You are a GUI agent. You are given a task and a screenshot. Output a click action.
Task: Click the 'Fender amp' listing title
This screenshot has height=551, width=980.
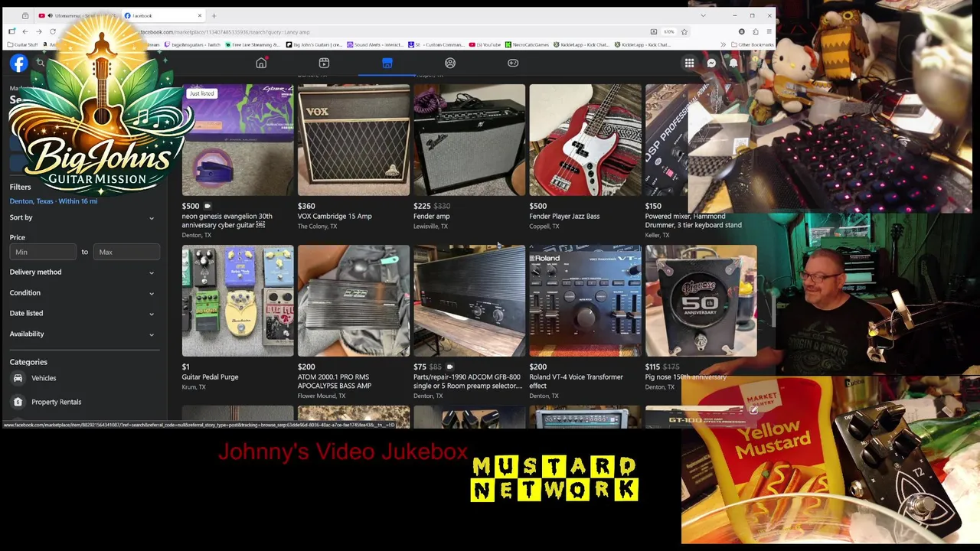point(432,217)
